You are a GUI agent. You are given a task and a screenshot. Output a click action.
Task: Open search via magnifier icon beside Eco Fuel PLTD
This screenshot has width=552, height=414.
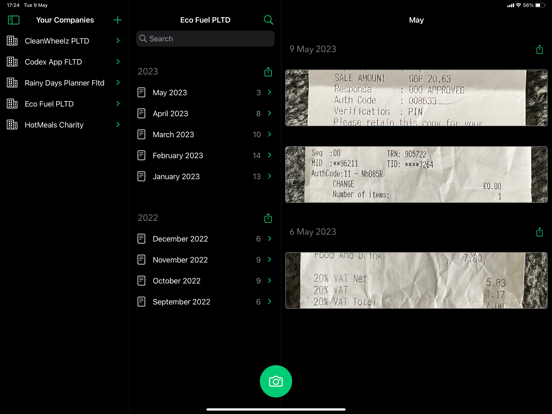[x=268, y=20]
